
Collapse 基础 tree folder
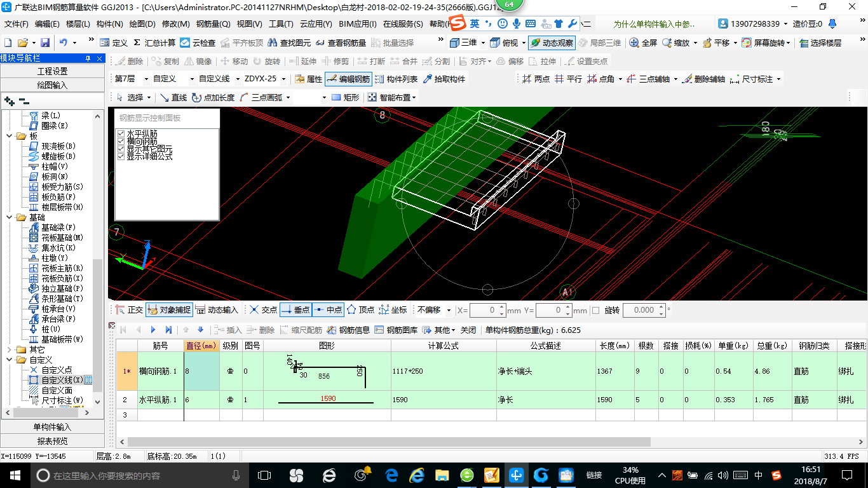9,217
